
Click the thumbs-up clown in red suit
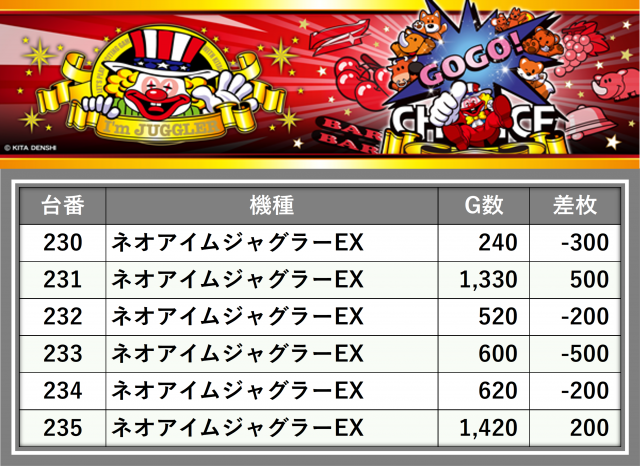click(x=476, y=116)
